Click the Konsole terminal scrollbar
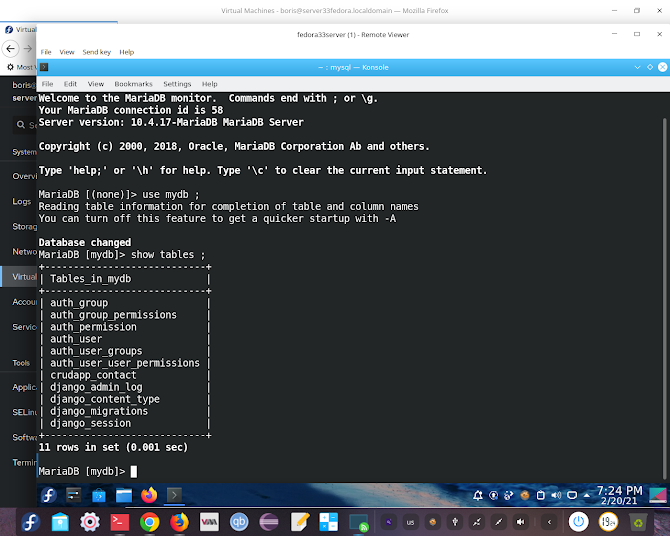 click(665, 297)
